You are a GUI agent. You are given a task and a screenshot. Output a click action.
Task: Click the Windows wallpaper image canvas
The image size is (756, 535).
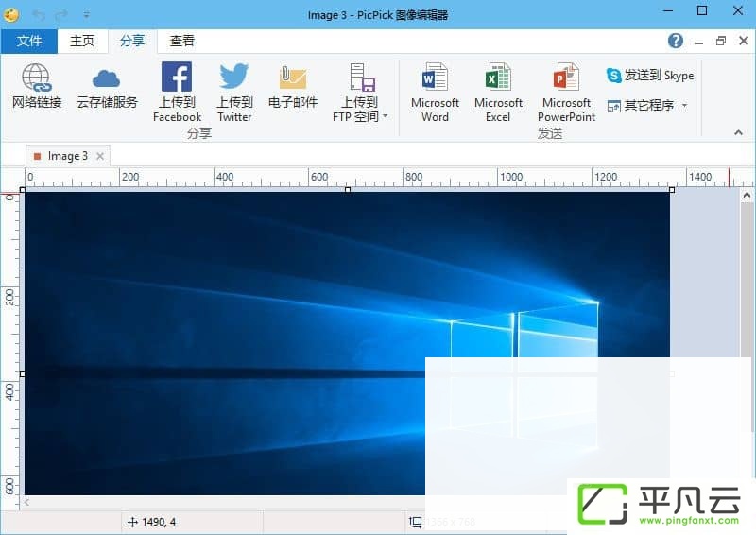point(347,343)
